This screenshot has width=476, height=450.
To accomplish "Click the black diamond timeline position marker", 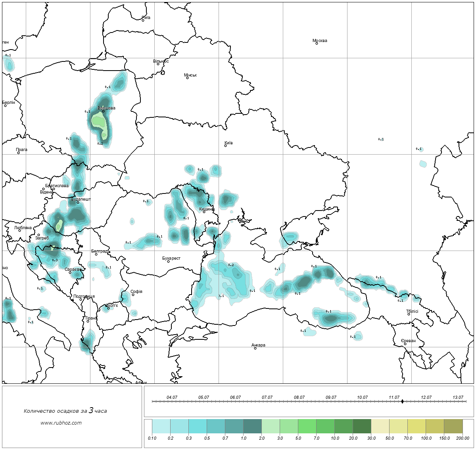I will pyautogui.click(x=402, y=401).
